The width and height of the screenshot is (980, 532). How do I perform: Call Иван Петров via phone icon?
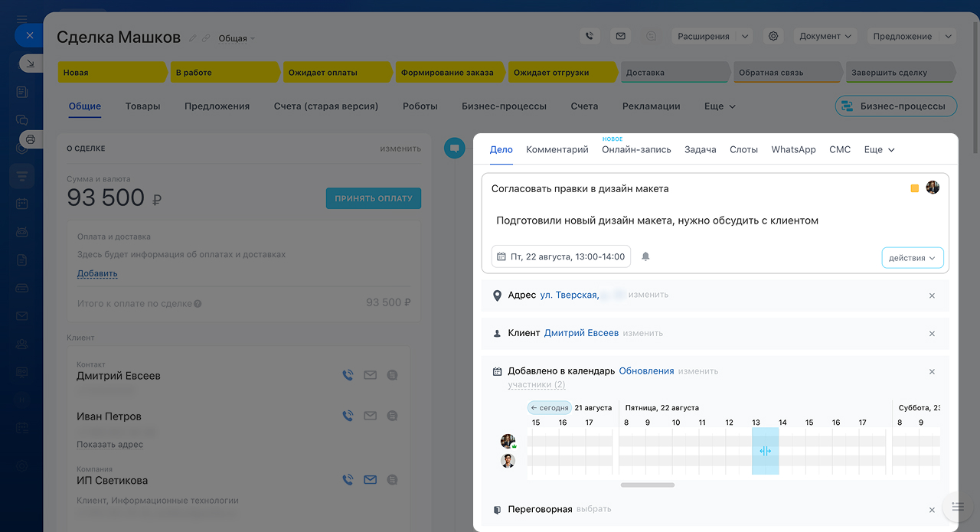[348, 416]
